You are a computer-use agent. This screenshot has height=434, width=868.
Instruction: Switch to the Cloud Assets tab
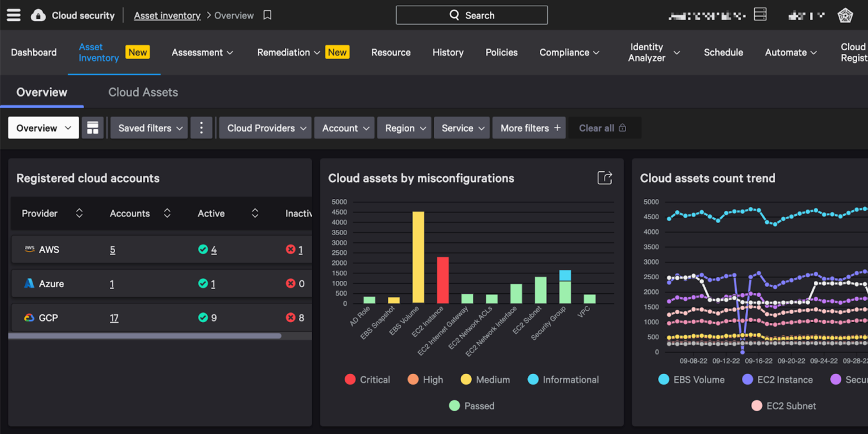(143, 92)
